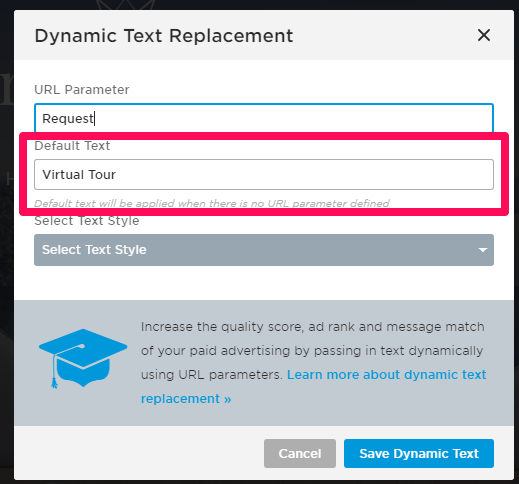This screenshot has width=519, height=484.
Task: Click the Select Text Style dropdown arrow
Action: coord(482,250)
